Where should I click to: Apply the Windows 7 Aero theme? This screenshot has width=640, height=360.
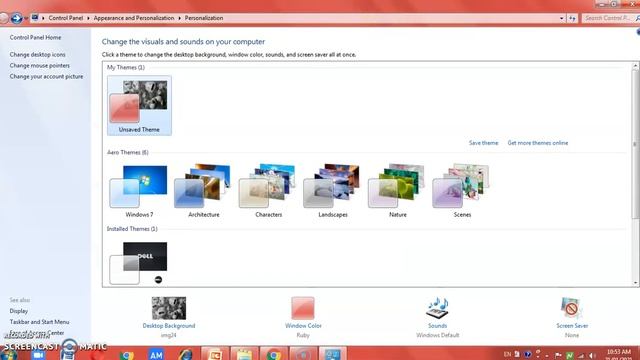click(x=139, y=190)
